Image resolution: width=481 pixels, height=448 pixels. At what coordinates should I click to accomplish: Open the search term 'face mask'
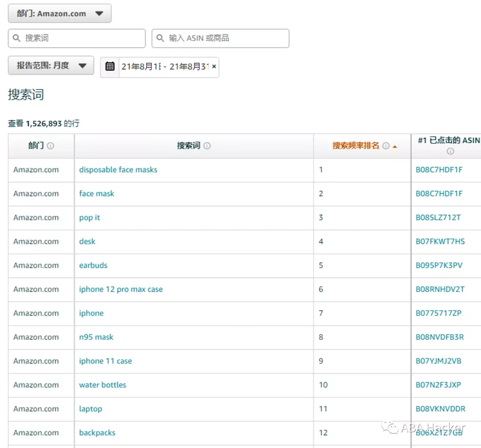pyautogui.click(x=97, y=194)
